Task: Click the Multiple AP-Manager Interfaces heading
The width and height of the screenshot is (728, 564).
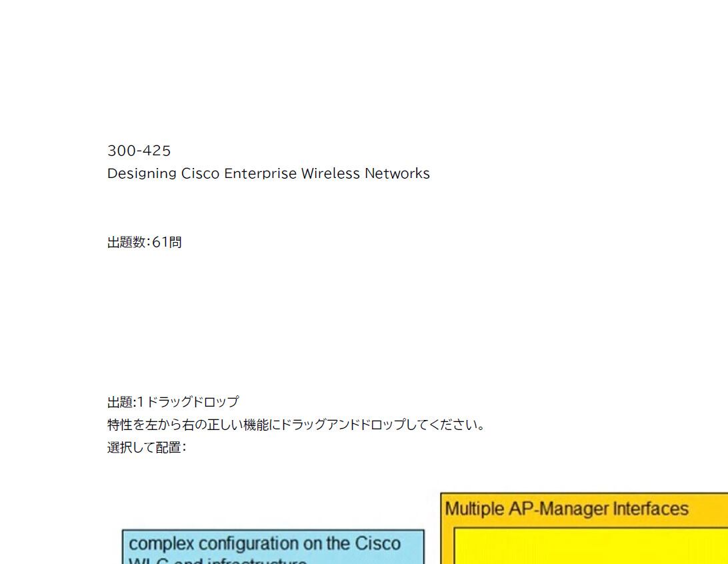Action: tap(567, 509)
